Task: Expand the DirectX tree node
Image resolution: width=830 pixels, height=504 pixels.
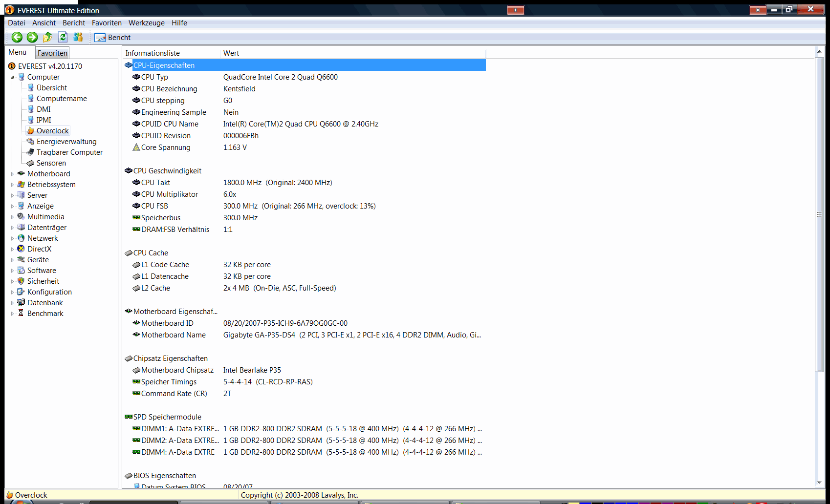Action: tap(12, 249)
